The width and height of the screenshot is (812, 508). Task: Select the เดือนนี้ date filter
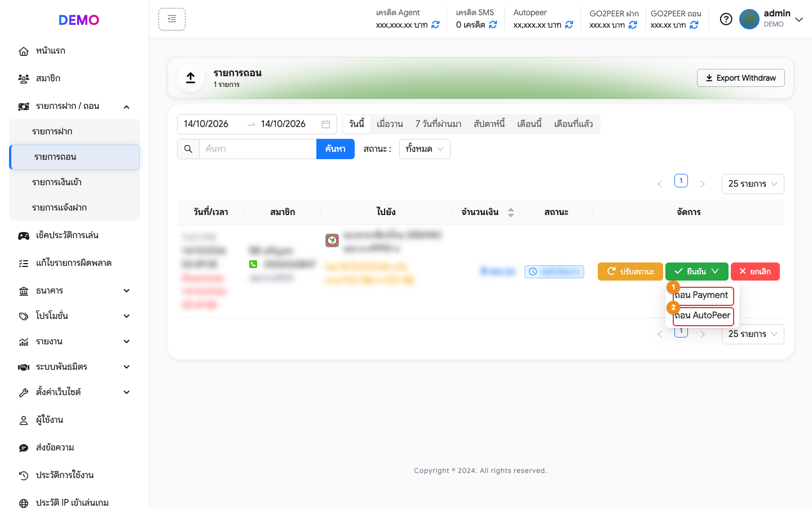point(529,124)
